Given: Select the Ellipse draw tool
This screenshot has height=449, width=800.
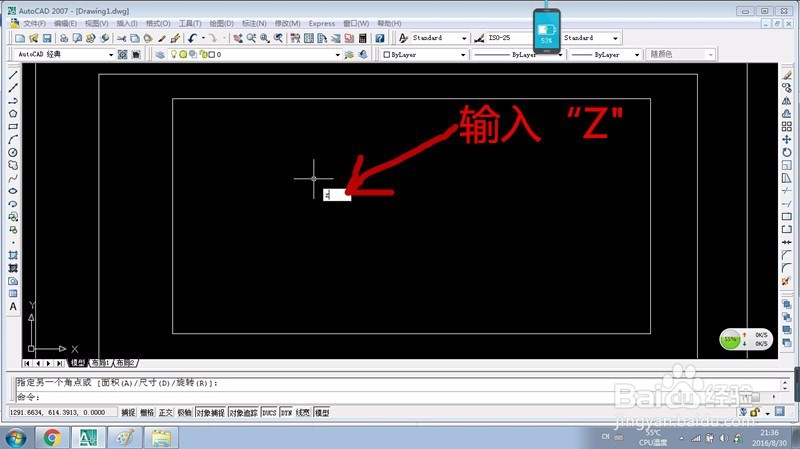Looking at the screenshot, I should pyautogui.click(x=13, y=191).
